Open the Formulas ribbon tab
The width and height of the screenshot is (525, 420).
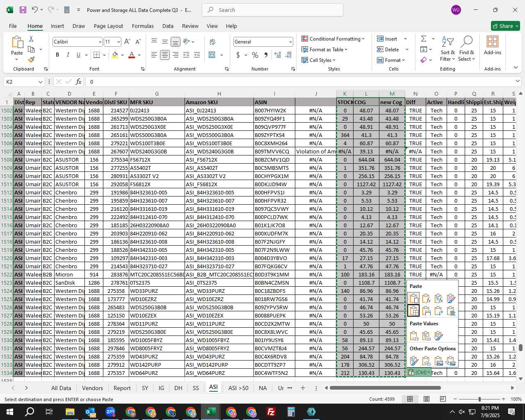point(143,26)
